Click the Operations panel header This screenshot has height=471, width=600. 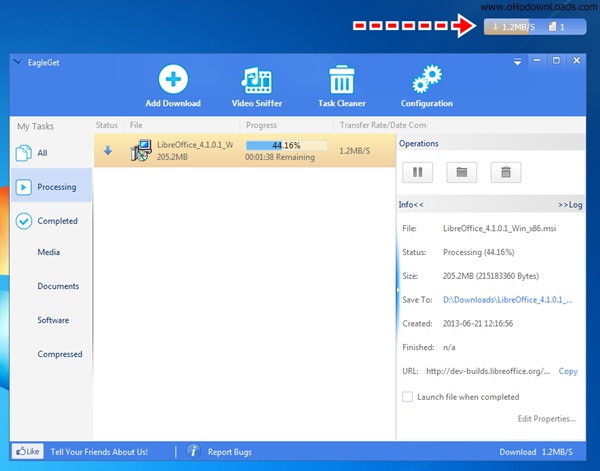coord(491,143)
